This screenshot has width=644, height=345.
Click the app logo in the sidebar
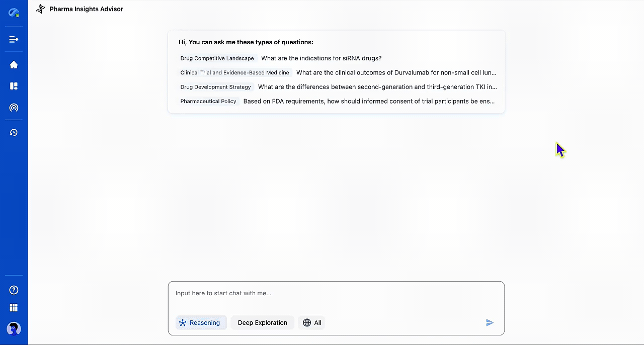pos(14,13)
